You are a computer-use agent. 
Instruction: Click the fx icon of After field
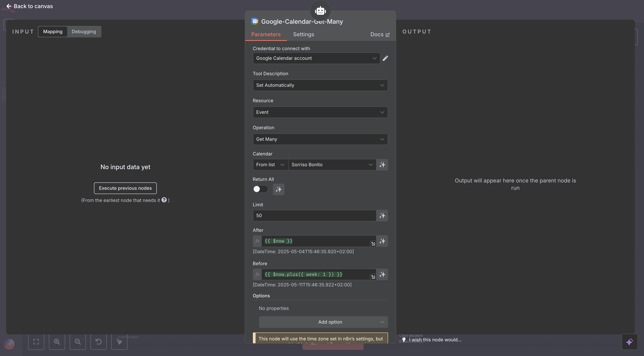tap(257, 241)
